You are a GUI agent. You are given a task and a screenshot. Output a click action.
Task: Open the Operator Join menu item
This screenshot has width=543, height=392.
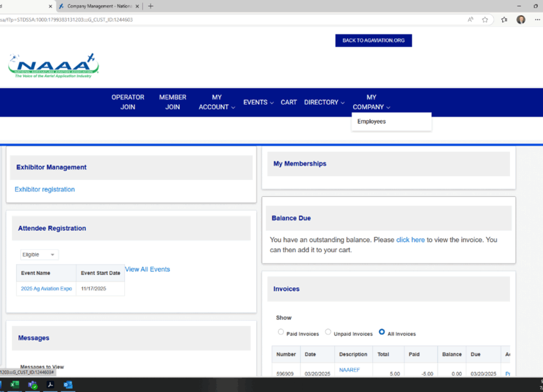click(x=128, y=102)
